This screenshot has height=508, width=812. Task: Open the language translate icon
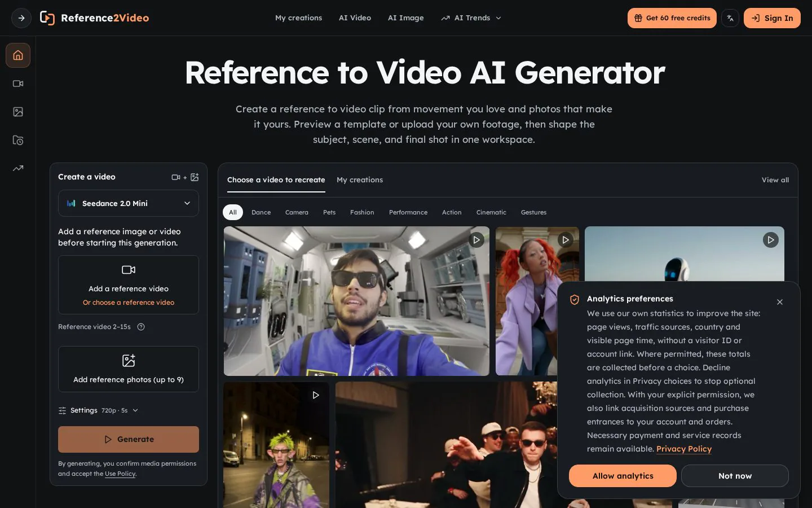point(730,18)
